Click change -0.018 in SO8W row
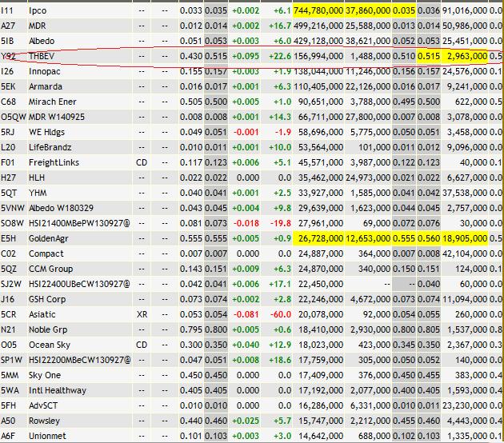This screenshot has height=443, width=504. pos(246,223)
